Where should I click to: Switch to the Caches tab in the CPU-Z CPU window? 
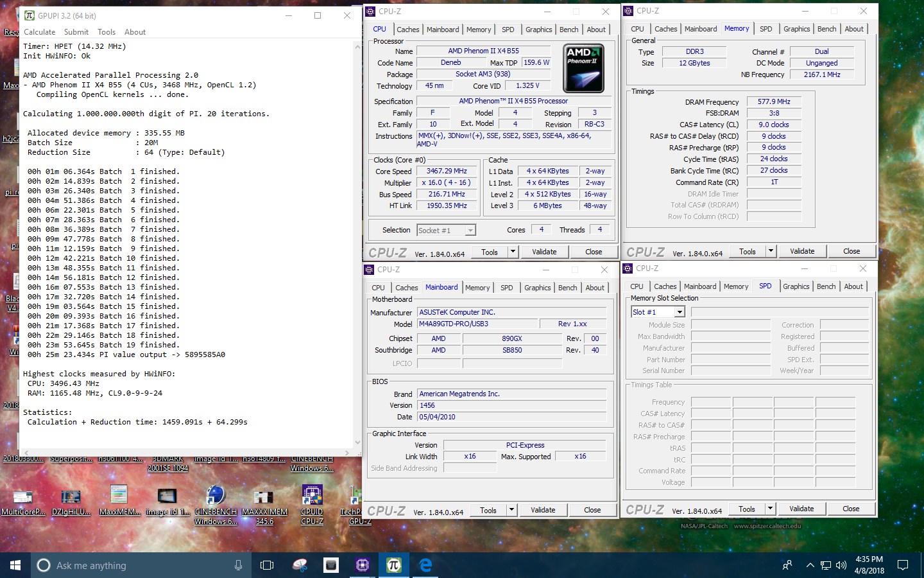click(407, 30)
